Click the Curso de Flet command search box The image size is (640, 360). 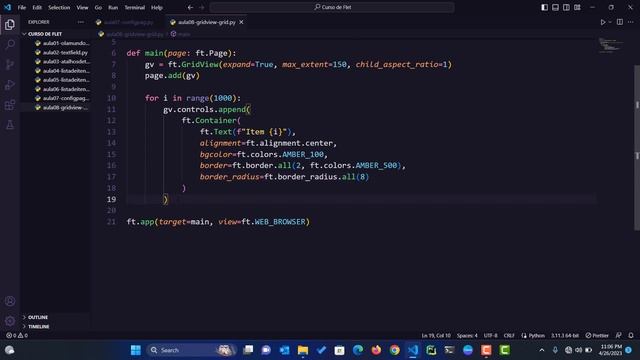tap(332, 7)
